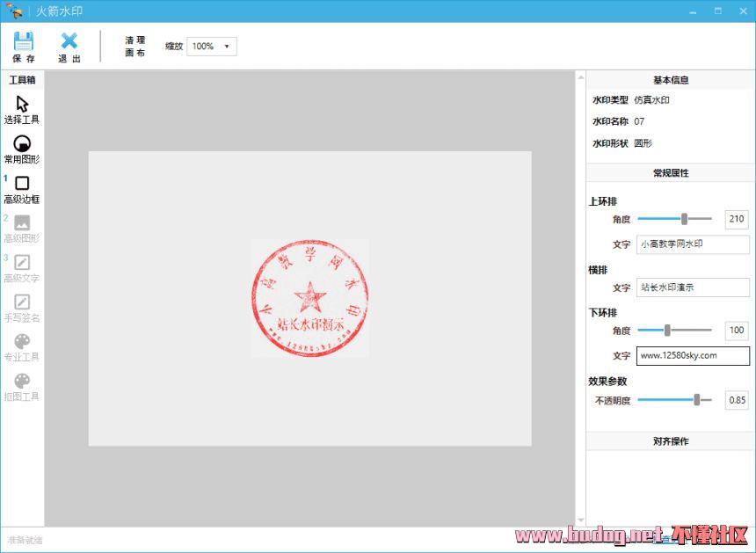Select the 高级边框 advanced border tool
This screenshot has width=756, height=553.
[22, 183]
